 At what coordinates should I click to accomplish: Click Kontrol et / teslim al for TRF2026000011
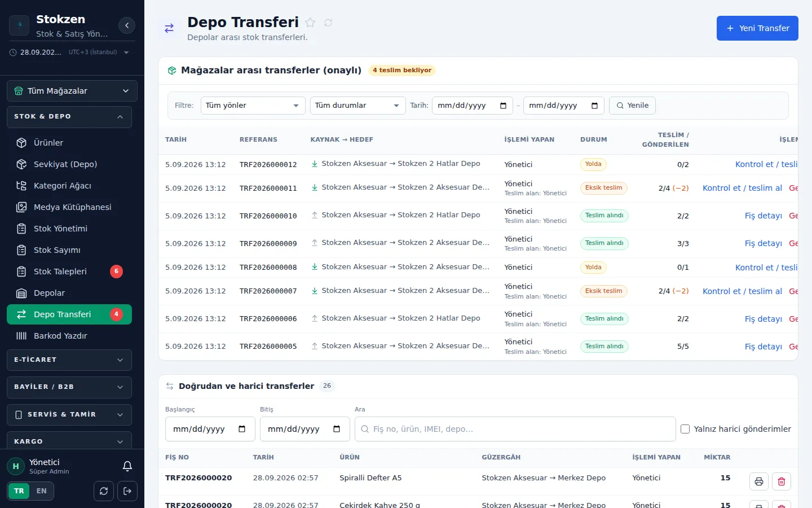tap(742, 188)
